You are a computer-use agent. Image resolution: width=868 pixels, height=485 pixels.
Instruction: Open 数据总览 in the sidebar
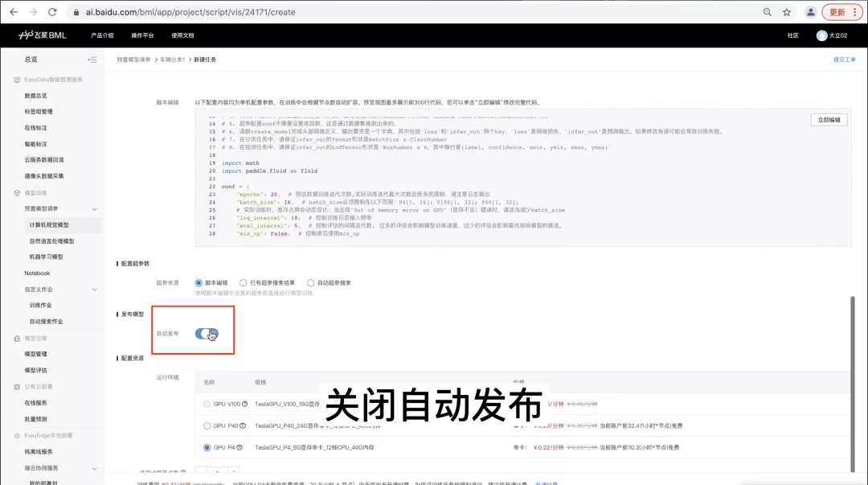[x=36, y=96]
